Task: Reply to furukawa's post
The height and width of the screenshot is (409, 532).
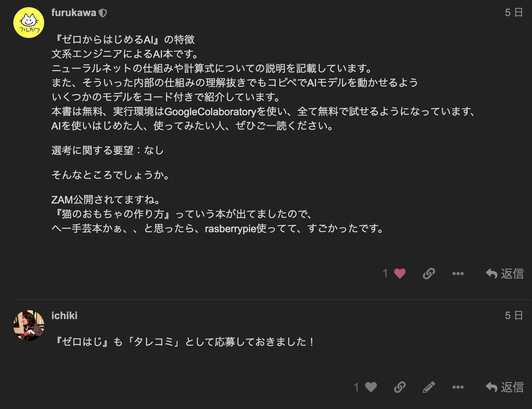Action: (x=505, y=273)
